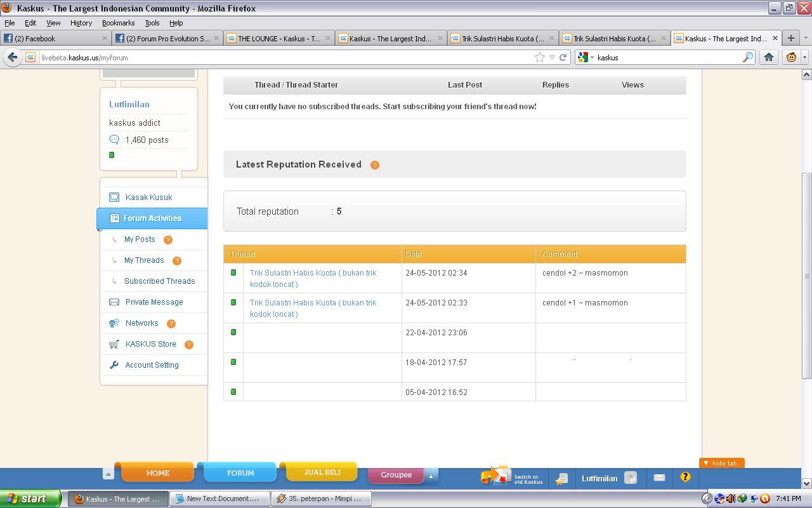Click the Groupee button
Viewport: 812px width, 508px height.
(396, 475)
